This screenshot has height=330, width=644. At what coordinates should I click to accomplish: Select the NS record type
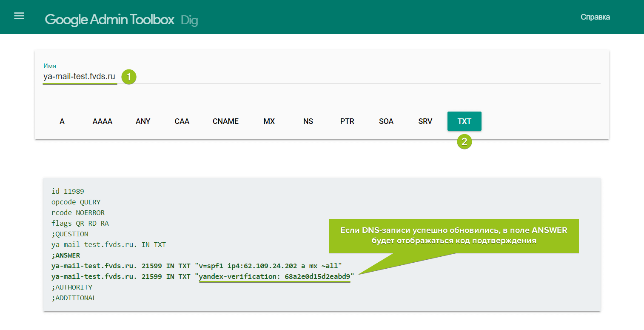coord(308,121)
